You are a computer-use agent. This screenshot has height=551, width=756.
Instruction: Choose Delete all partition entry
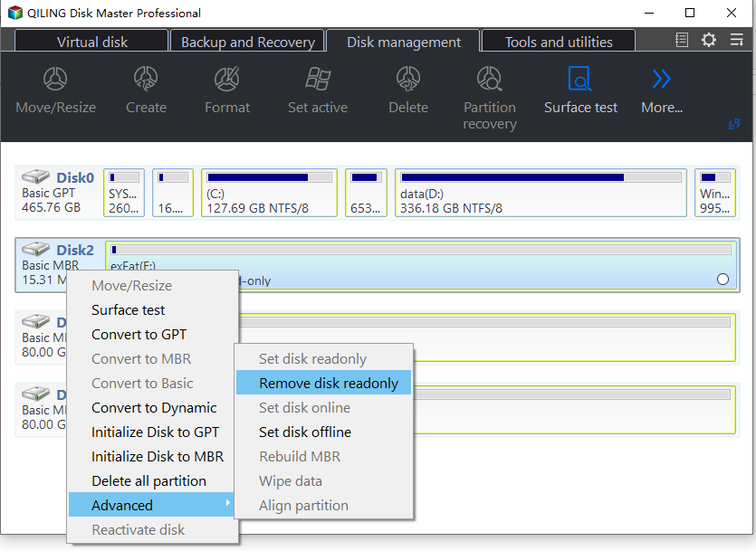(153, 480)
